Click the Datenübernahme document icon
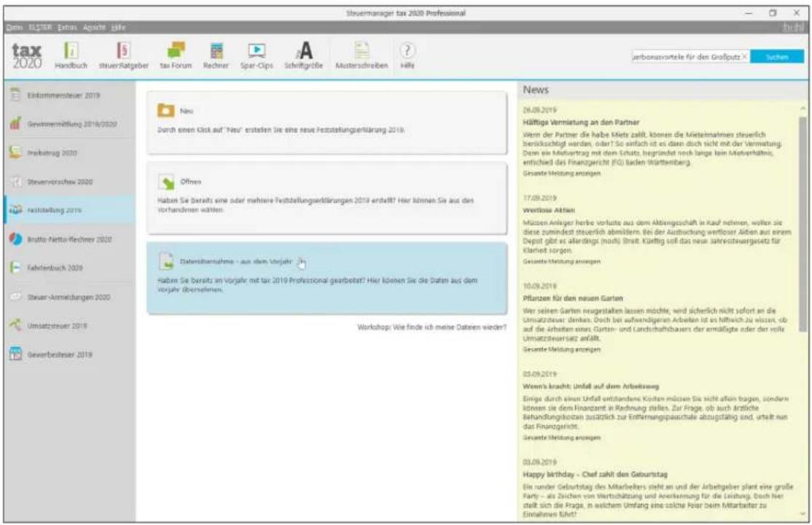The image size is (812, 525). tap(166, 262)
